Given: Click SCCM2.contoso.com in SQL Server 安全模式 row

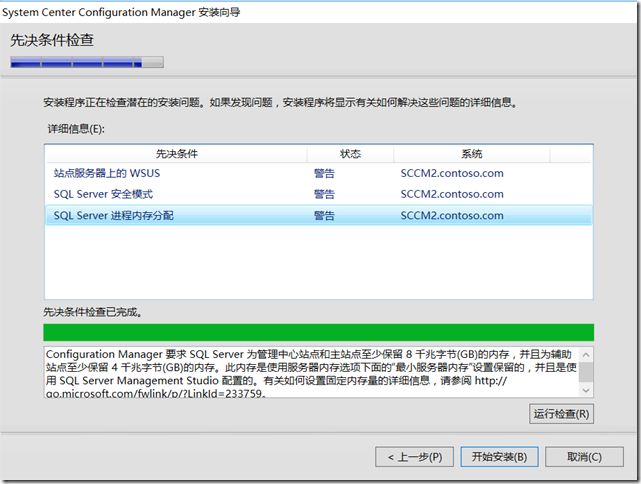Looking at the screenshot, I should point(452,194).
